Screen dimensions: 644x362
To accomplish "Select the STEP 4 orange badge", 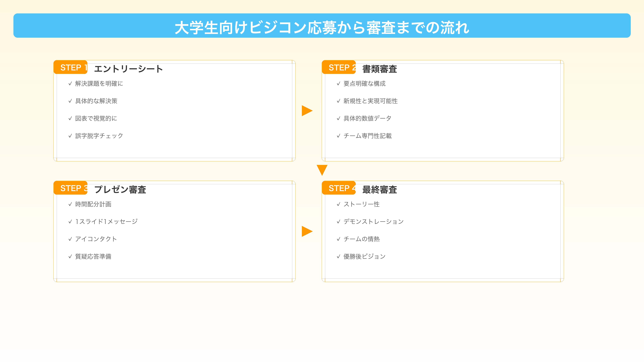I will coord(339,188).
